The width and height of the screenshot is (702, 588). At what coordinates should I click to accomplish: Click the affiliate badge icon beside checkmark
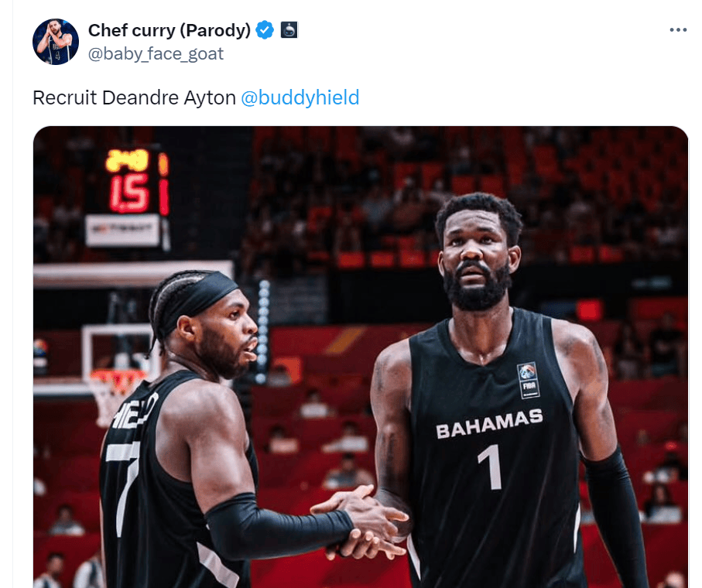coord(289,30)
